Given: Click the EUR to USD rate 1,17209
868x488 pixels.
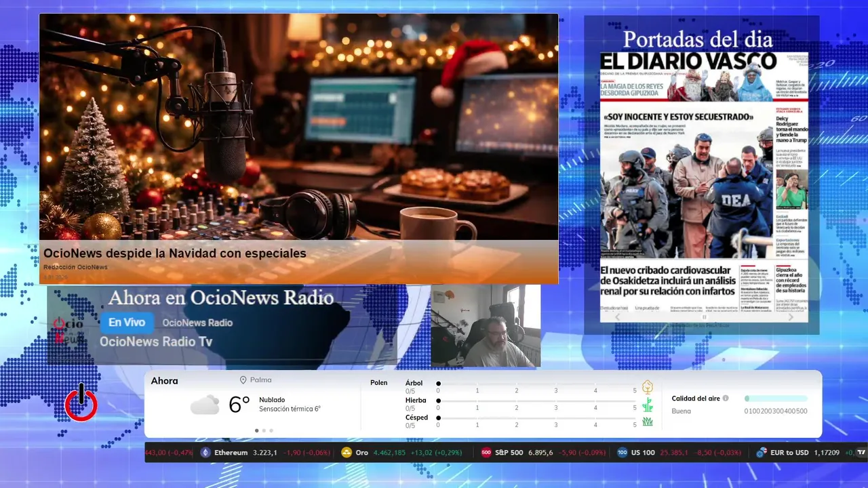Looking at the screenshot, I should tap(827, 453).
